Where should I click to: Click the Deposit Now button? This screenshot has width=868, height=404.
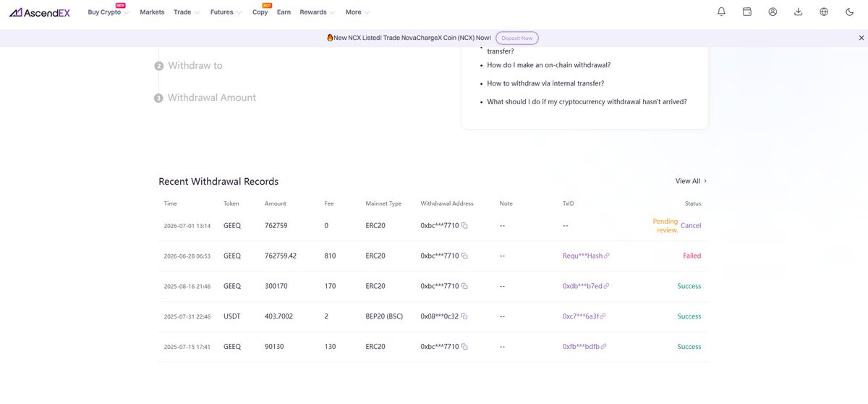(517, 38)
